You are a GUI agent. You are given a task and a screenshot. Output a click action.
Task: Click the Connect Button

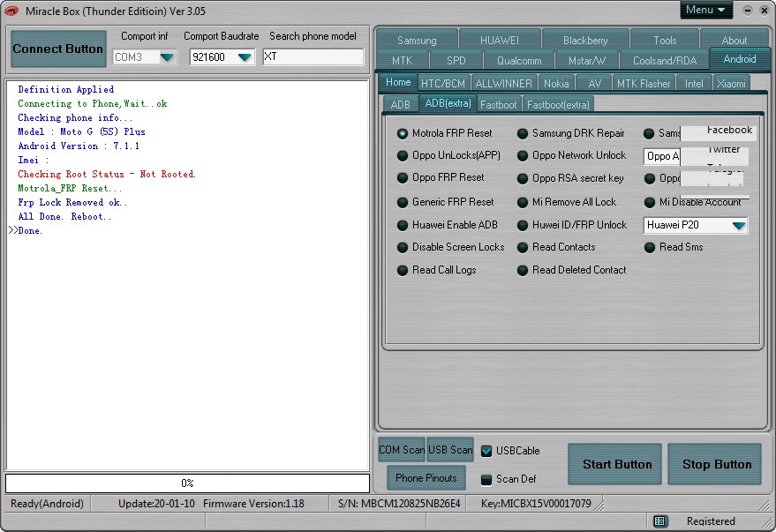[58, 49]
